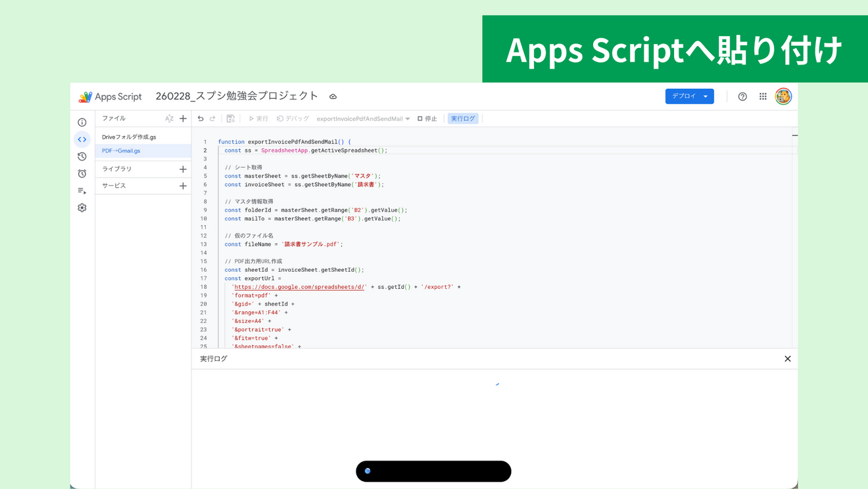Click project title 260228_スプシ勉強会プロジェクト
Screen dimensions: 868x489
point(237,96)
